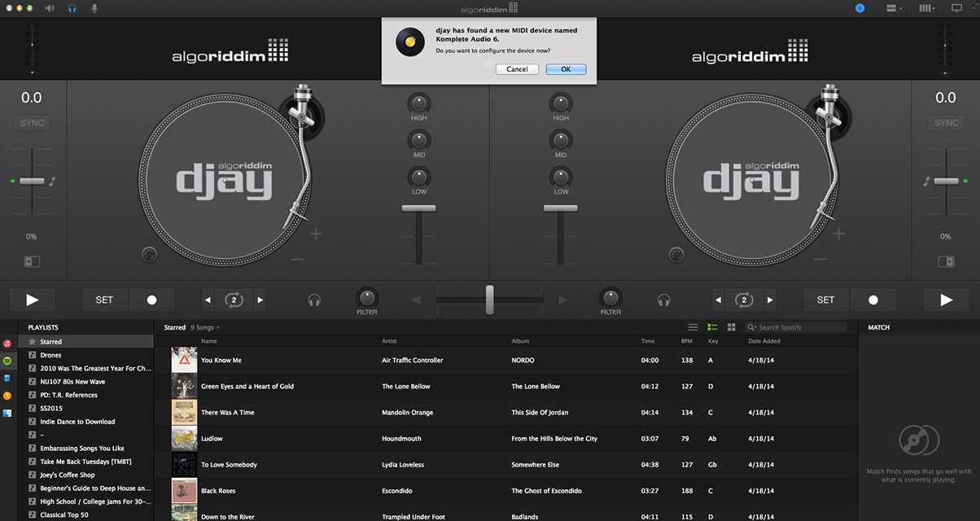
Task: Select the Finder files source icon
Action: (x=7, y=414)
